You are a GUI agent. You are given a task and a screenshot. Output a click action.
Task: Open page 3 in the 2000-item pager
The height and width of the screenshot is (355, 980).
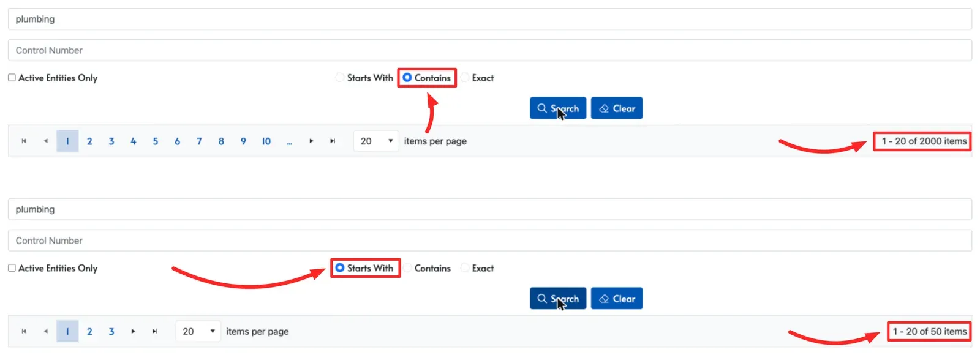(111, 141)
